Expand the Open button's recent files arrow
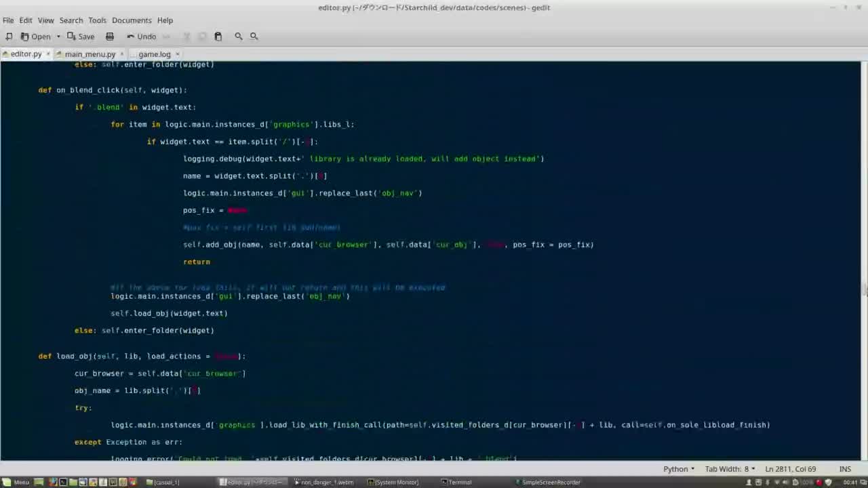 pyautogui.click(x=58, y=36)
